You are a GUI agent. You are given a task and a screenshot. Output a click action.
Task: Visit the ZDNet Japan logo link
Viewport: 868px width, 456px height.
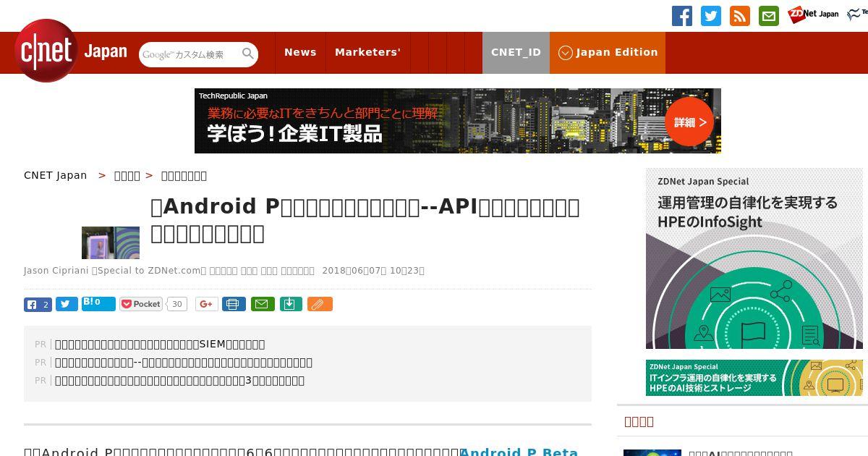(813, 14)
